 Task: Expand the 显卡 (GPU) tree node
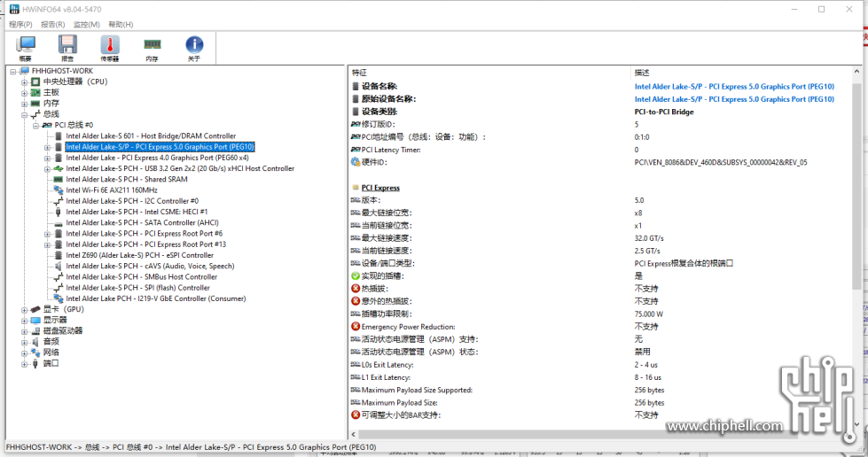[24, 310]
